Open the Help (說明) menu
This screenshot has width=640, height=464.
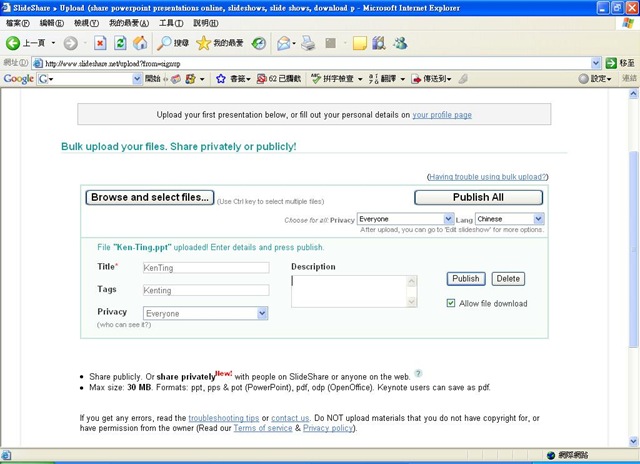pos(206,23)
